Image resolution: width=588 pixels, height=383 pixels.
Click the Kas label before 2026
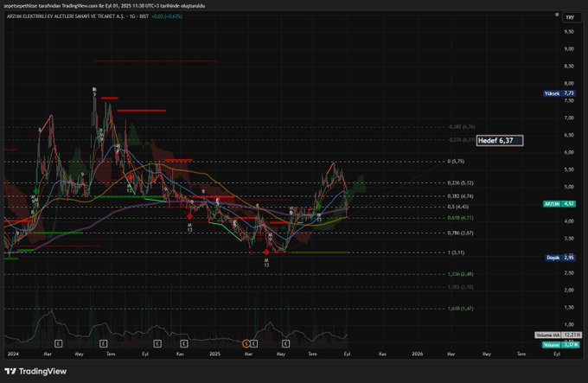(x=382, y=354)
